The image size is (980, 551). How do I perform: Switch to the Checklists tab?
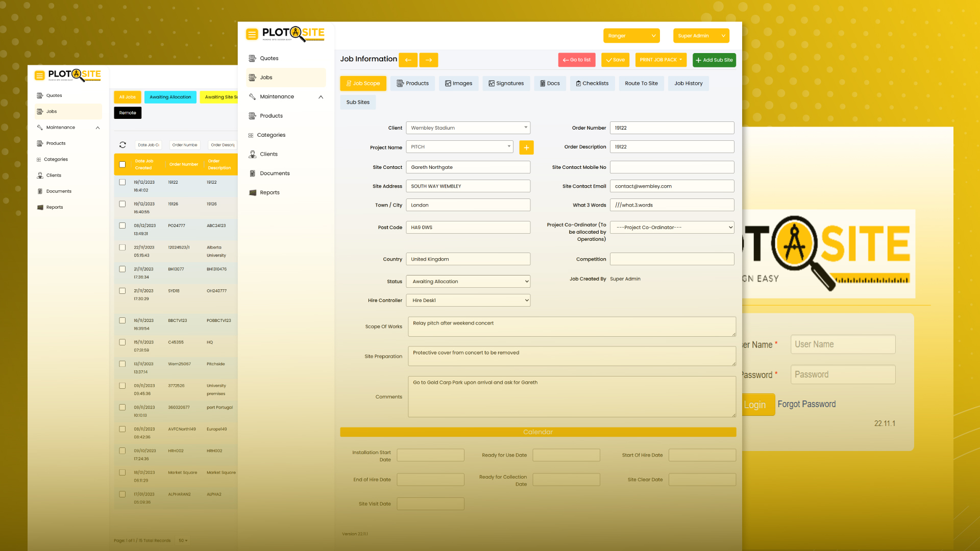(x=592, y=84)
